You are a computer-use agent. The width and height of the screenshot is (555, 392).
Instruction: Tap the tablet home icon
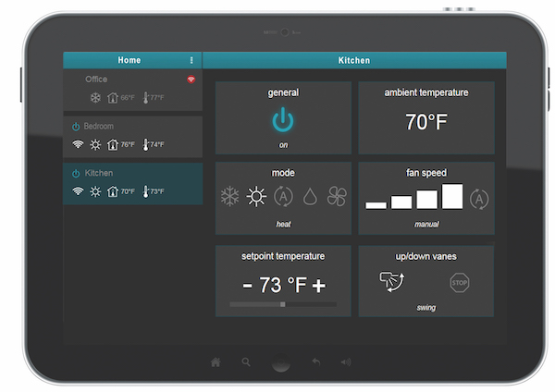point(216,362)
